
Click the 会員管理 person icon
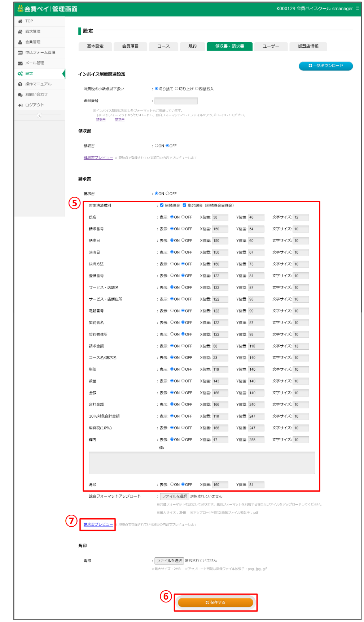coord(20,42)
